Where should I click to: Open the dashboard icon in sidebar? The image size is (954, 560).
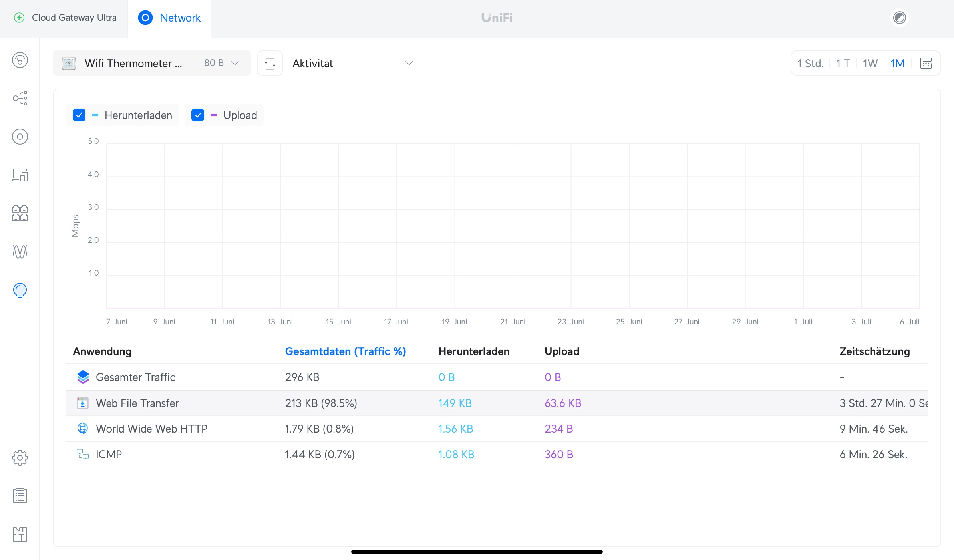[x=20, y=60]
